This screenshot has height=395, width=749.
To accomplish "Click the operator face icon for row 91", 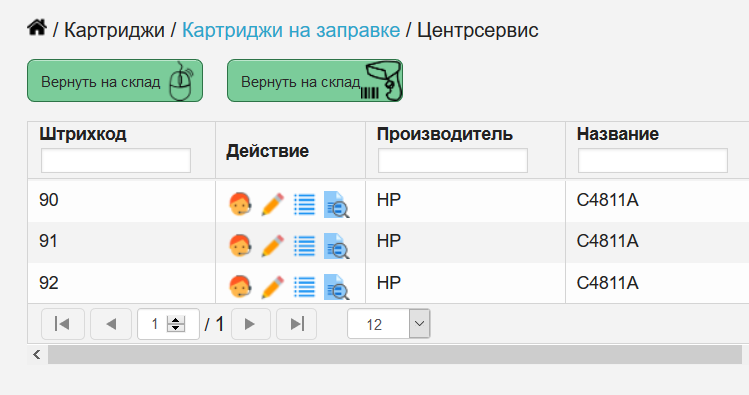I will point(240,246).
